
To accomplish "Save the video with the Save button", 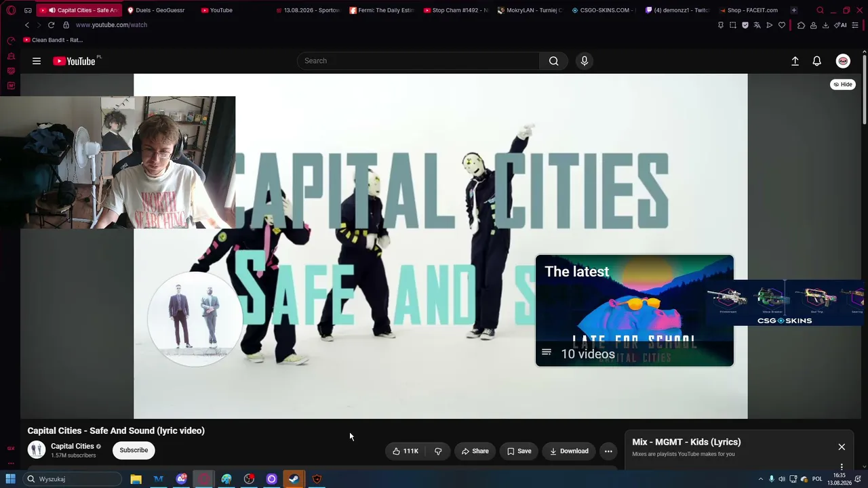I will (519, 451).
